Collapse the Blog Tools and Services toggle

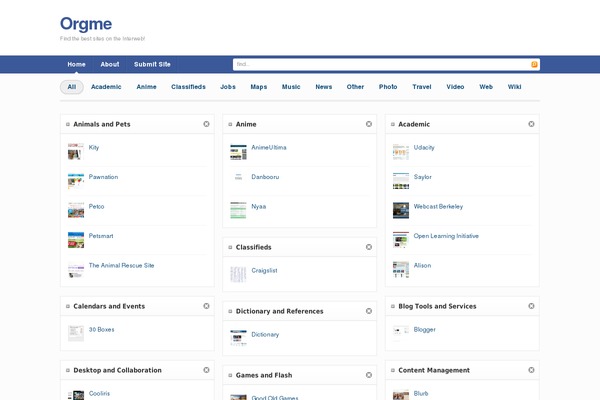[393, 306]
